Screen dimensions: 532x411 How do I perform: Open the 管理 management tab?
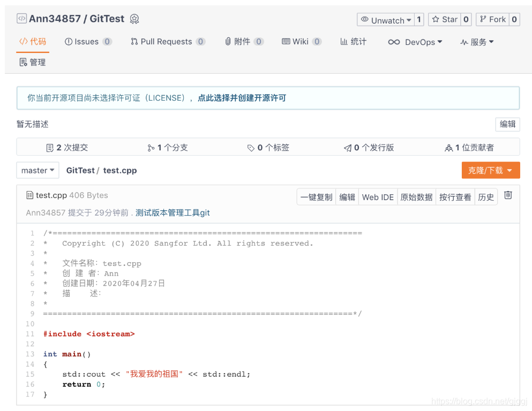33,62
